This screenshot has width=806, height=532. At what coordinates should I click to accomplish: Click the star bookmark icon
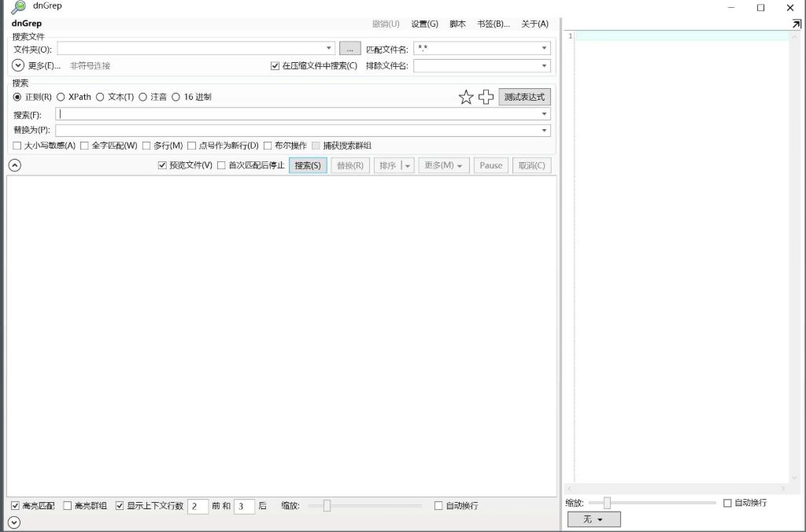pyautogui.click(x=465, y=97)
